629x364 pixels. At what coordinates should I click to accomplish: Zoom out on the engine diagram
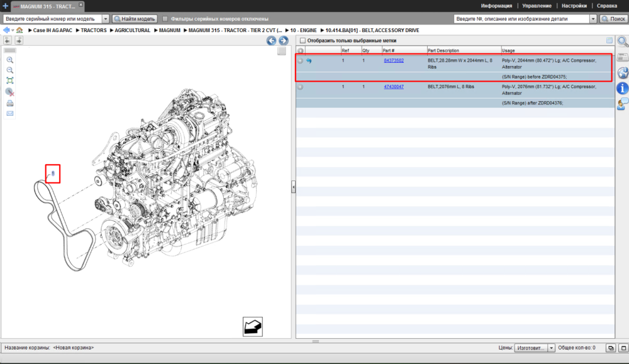coord(10,70)
